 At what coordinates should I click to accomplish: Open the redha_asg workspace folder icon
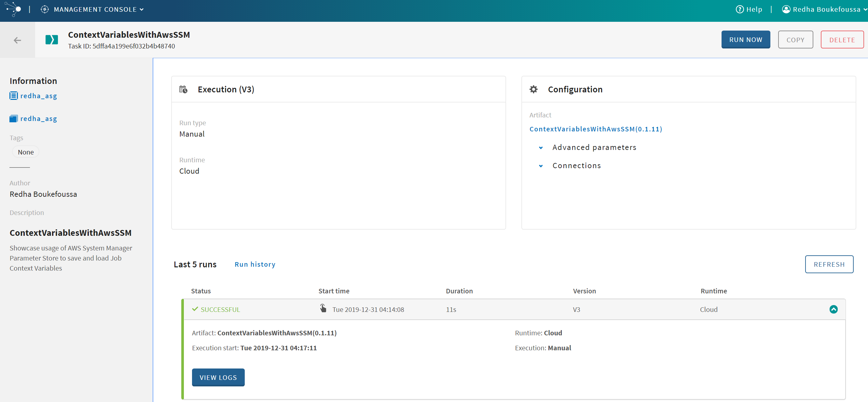(13, 118)
